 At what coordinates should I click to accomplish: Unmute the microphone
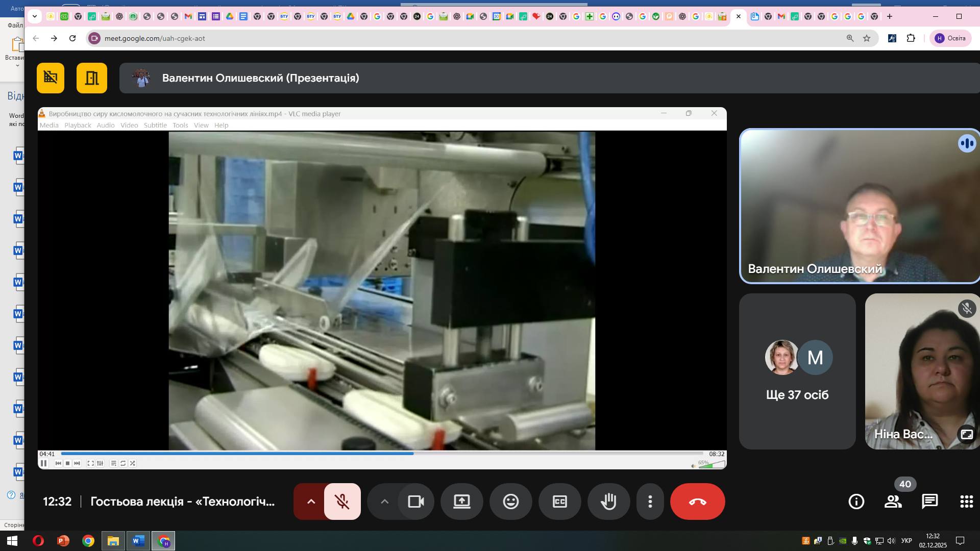click(342, 502)
